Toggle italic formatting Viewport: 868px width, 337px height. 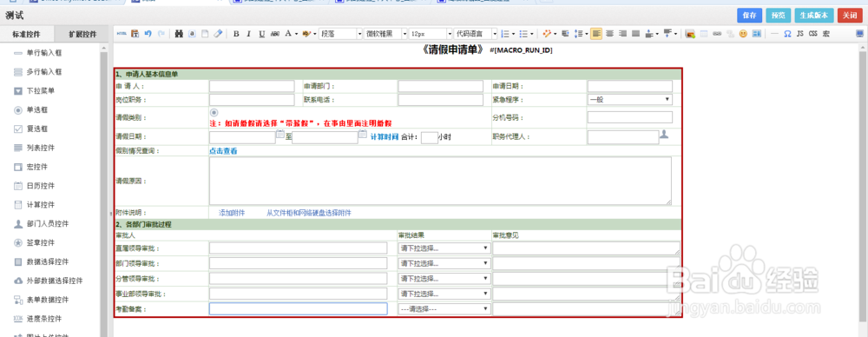coord(248,34)
